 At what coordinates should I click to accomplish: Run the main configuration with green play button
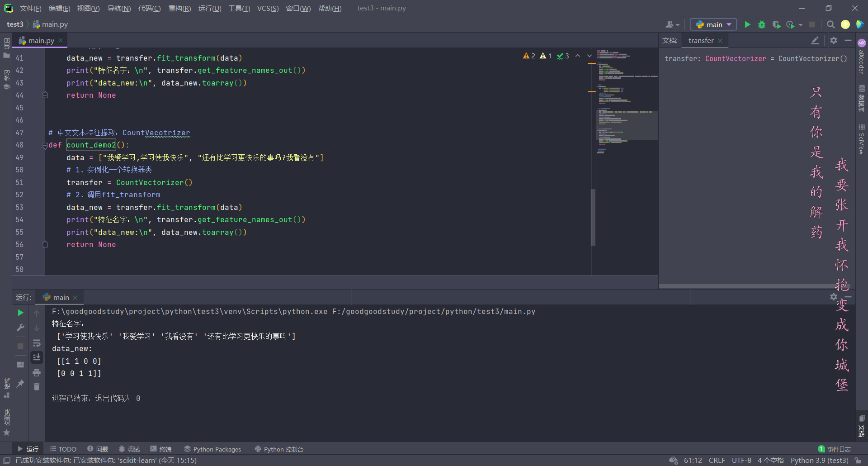(x=747, y=24)
